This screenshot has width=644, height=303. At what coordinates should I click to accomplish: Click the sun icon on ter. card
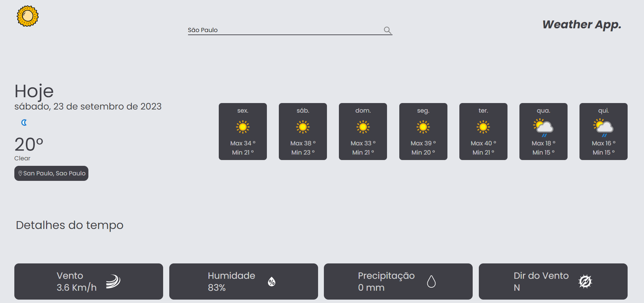483,127
